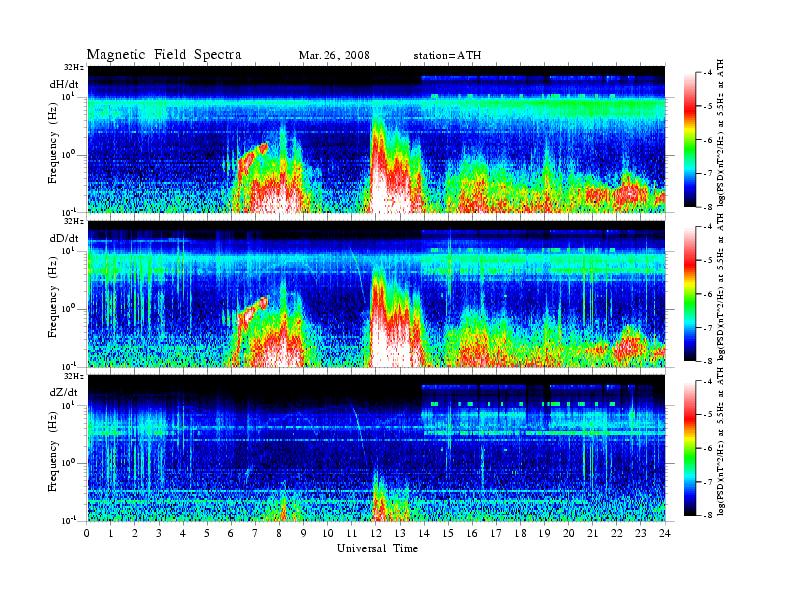Click the "-8" tick on dH/dt color bar
The width and height of the screenshot is (792, 612).
point(708,207)
